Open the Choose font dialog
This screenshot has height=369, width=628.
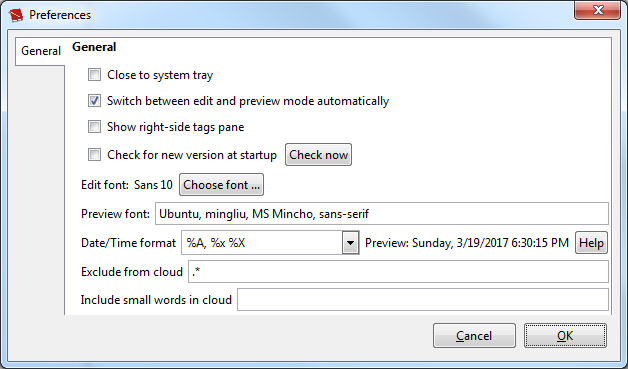(221, 185)
